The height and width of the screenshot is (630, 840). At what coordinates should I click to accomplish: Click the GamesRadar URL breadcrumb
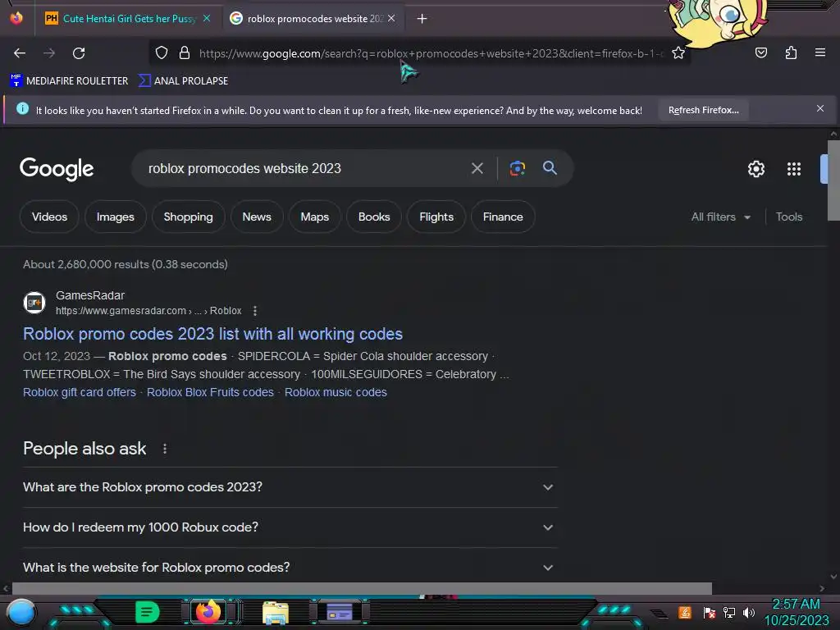(148, 311)
